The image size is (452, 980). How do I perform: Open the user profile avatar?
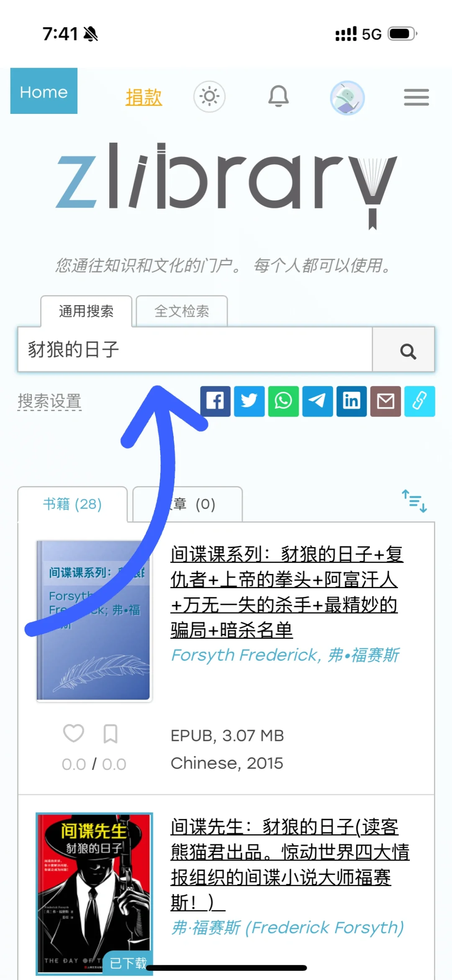[347, 98]
